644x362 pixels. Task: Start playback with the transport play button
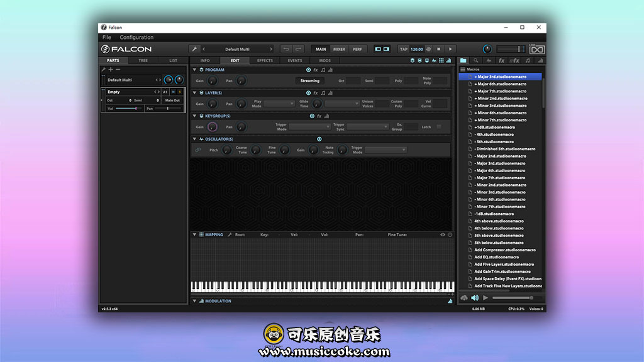point(450,49)
